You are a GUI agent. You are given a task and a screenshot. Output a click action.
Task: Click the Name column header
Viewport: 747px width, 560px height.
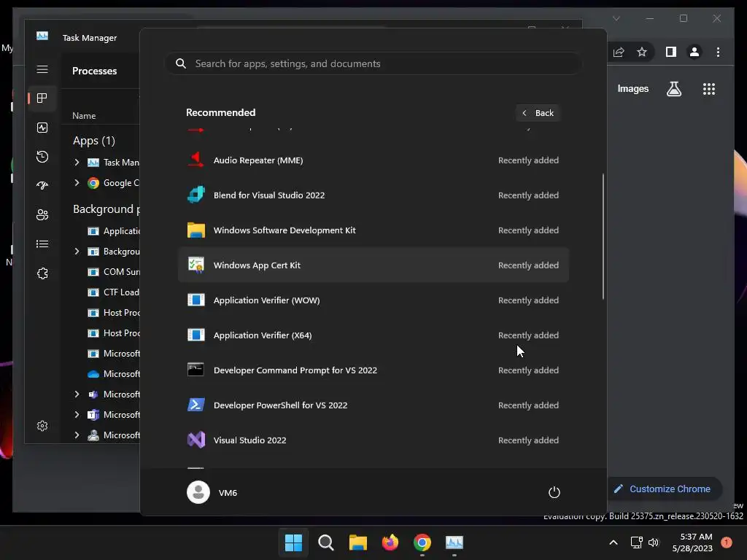click(84, 116)
